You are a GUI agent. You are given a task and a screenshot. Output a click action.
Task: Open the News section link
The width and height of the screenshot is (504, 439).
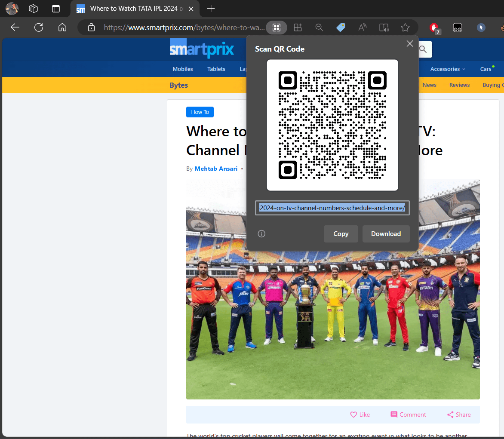[430, 85]
